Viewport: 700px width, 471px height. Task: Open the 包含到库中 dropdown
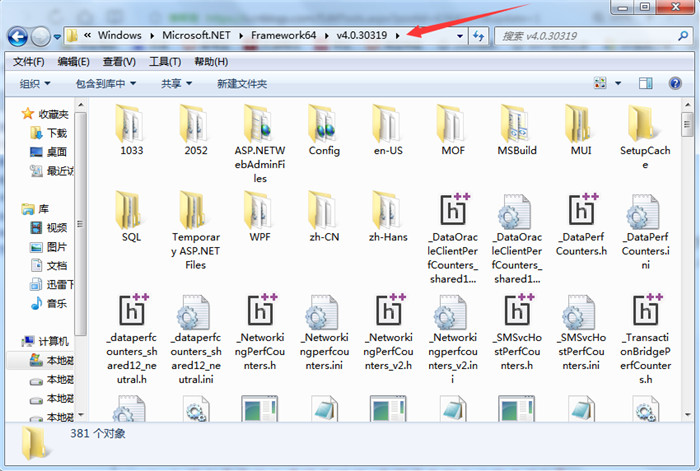(106, 83)
